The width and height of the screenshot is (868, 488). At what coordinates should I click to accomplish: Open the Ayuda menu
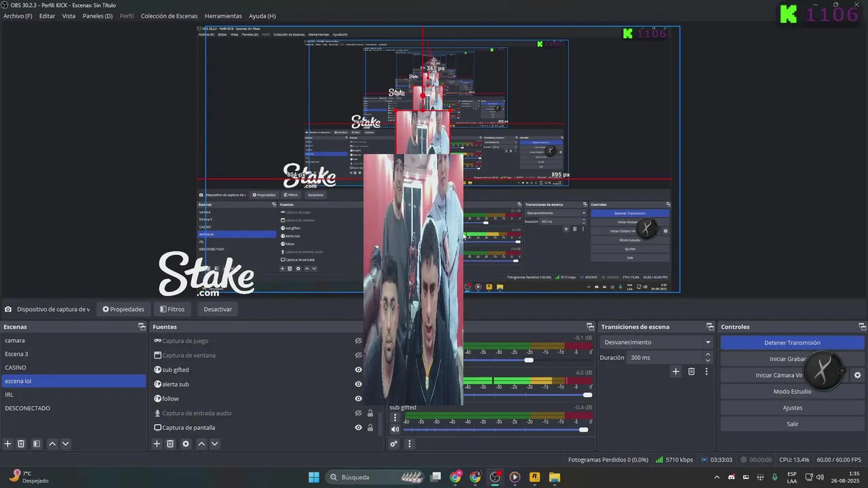click(262, 16)
